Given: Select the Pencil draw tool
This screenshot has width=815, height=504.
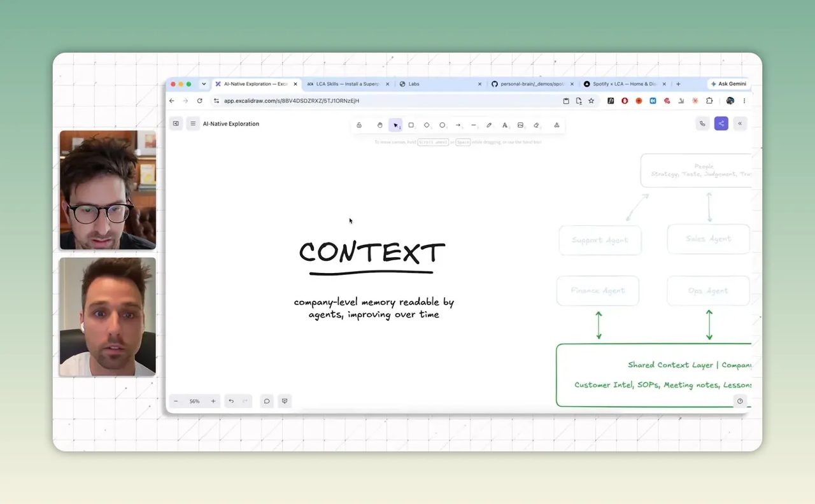Looking at the screenshot, I should click(x=489, y=125).
